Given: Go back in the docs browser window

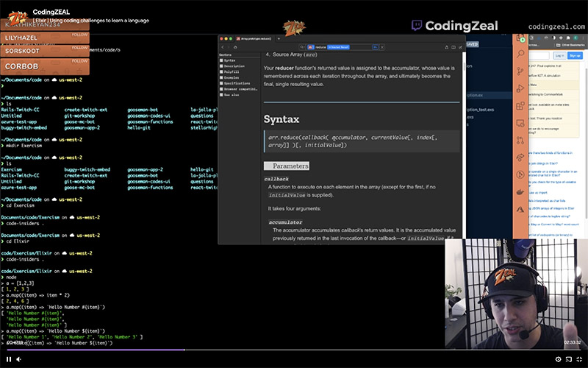Looking at the screenshot, I should click(223, 47).
